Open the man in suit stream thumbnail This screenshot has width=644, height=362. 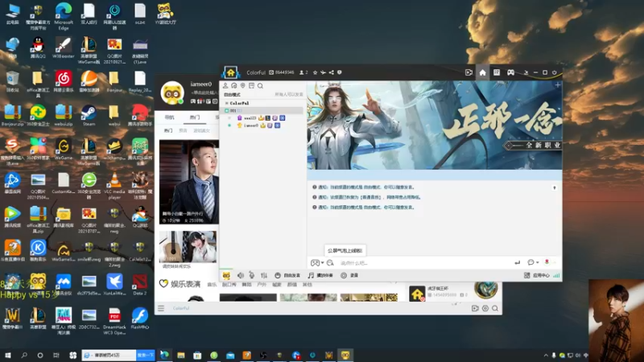(189, 182)
